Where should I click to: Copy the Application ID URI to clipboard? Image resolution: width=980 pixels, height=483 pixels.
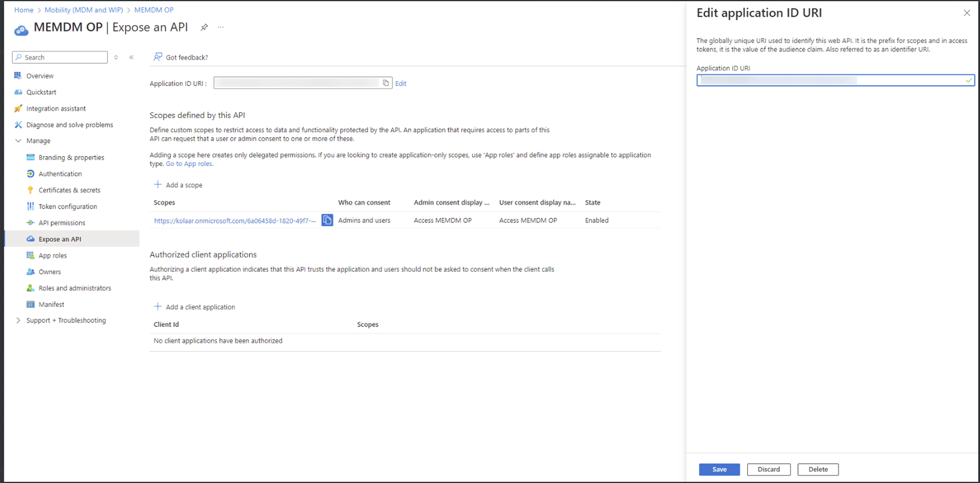tap(386, 83)
